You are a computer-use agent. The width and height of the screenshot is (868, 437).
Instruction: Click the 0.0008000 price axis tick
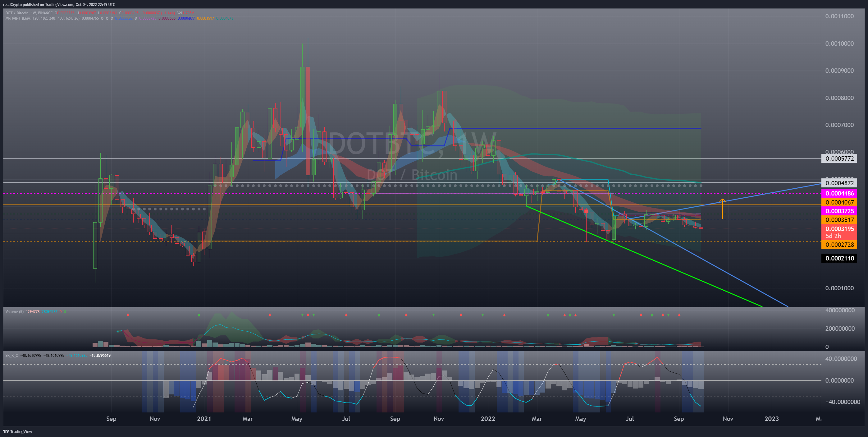click(x=839, y=98)
